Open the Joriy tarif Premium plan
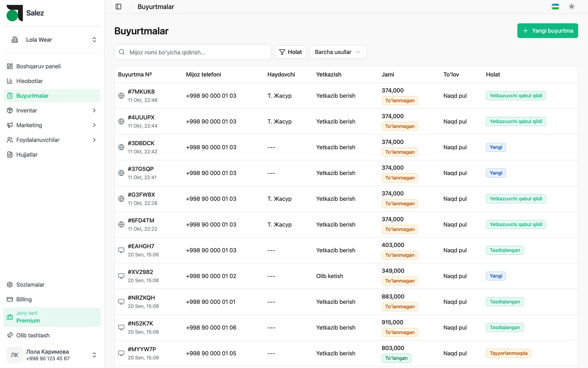Viewport: 588px width, 368px height. click(x=52, y=317)
